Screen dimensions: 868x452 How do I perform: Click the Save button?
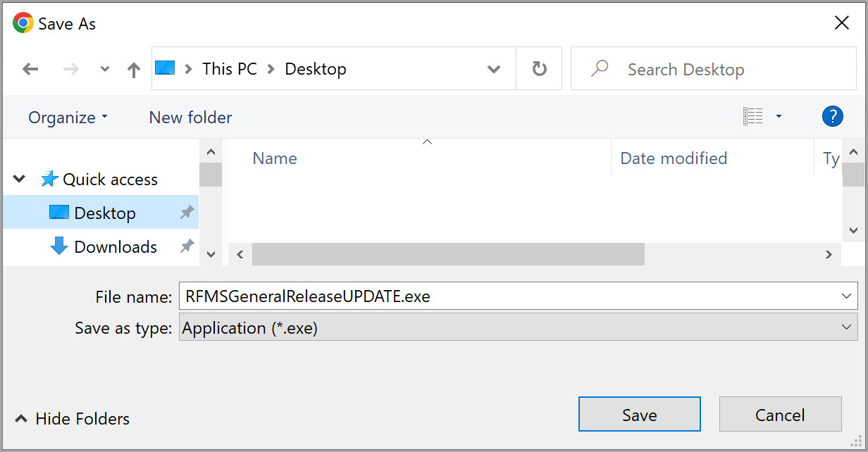tap(639, 414)
